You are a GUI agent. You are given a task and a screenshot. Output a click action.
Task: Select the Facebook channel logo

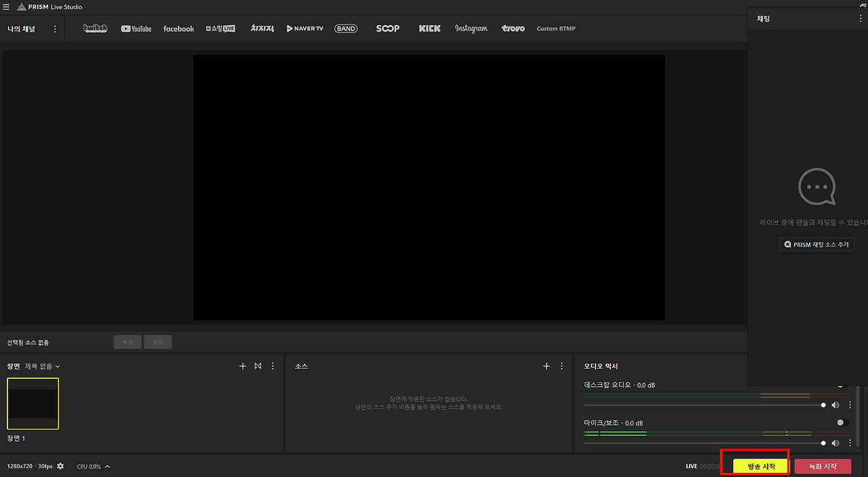coord(178,28)
